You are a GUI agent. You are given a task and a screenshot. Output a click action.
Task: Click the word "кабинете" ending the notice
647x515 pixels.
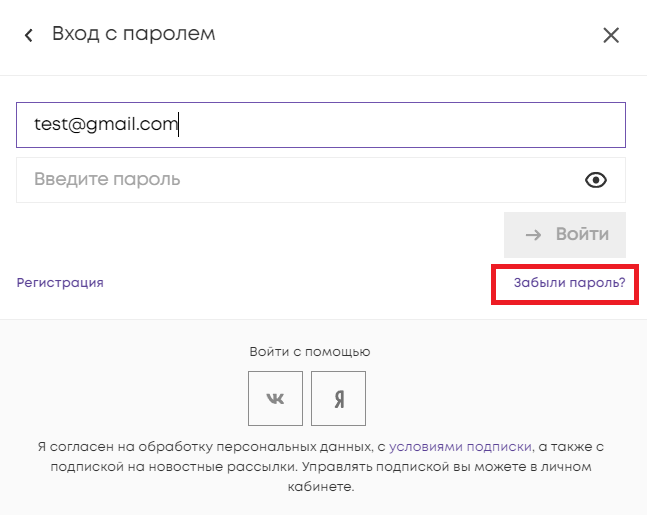[x=324, y=487]
